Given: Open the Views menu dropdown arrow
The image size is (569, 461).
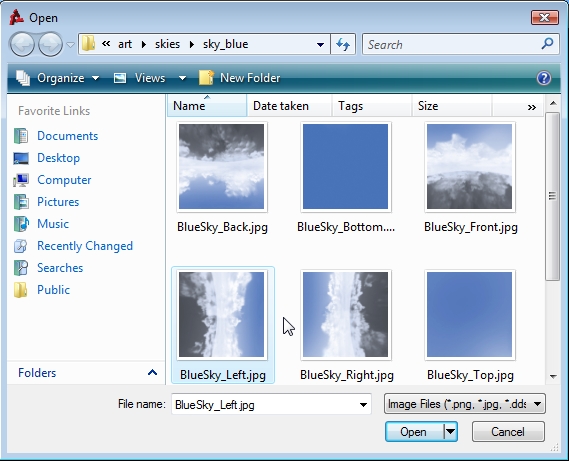Looking at the screenshot, I should point(182,78).
